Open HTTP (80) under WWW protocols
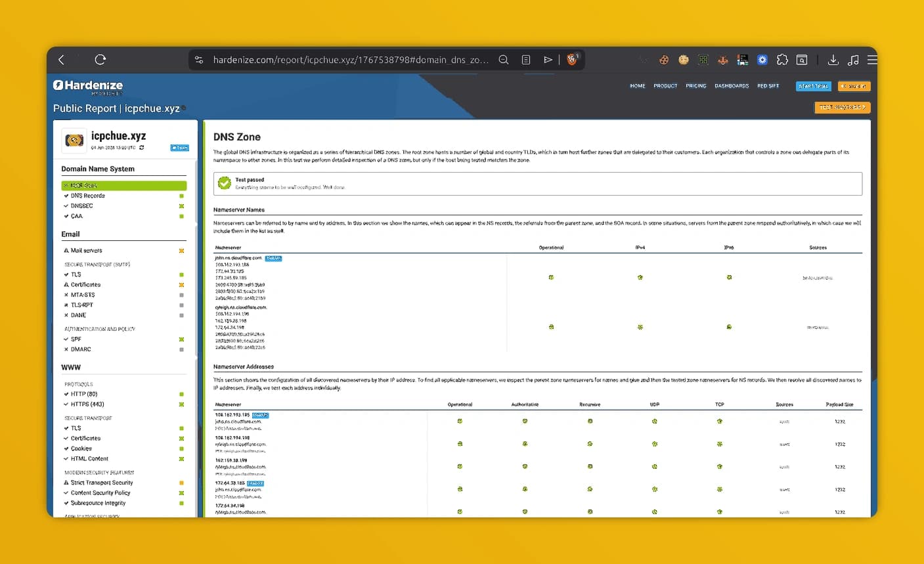924x564 pixels. 84,394
